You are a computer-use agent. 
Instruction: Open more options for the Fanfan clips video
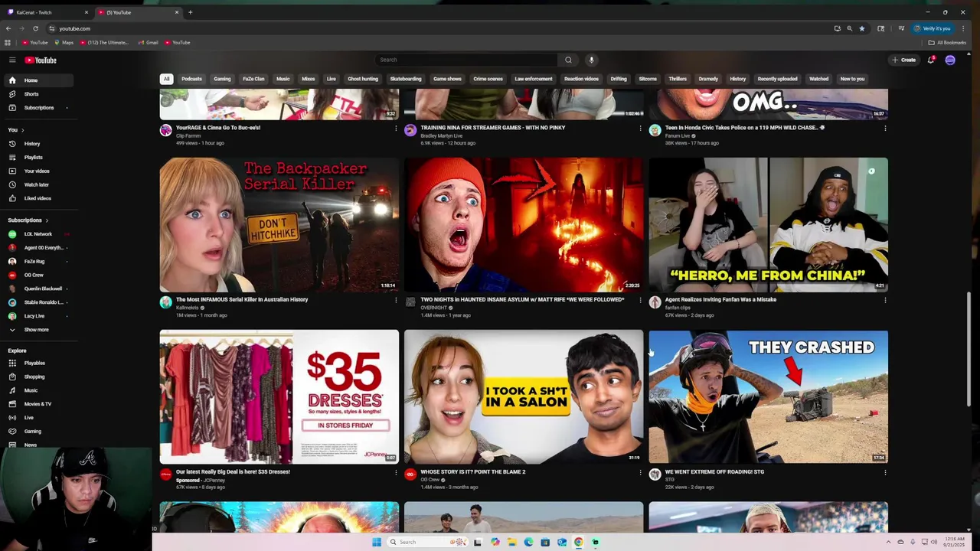click(x=885, y=301)
